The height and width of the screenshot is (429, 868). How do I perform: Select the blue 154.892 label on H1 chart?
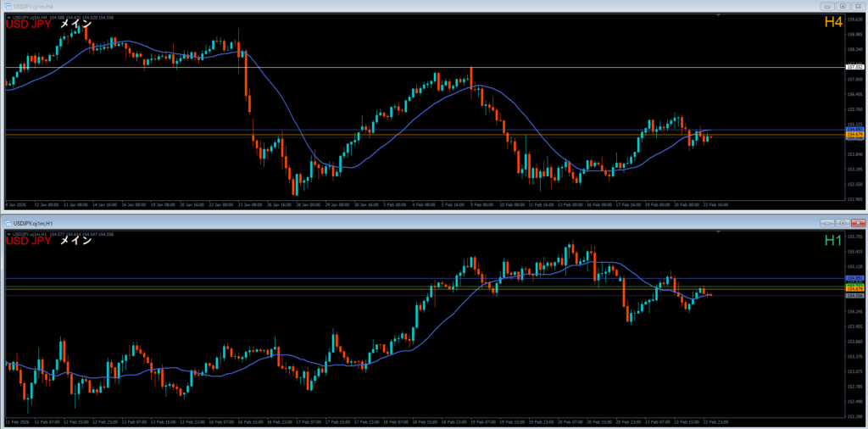pyautogui.click(x=854, y=278)
